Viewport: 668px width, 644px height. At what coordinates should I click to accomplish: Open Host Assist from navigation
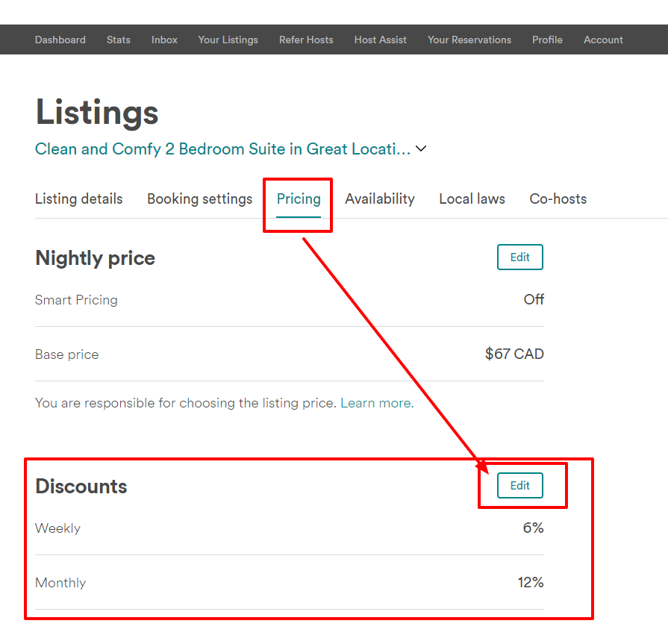(x=380, y=40)
